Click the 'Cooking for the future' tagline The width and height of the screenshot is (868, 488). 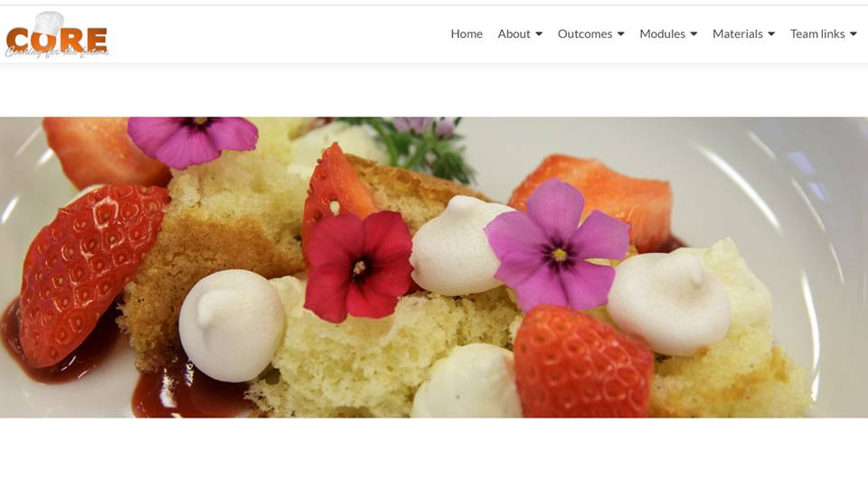click(56, 52)
